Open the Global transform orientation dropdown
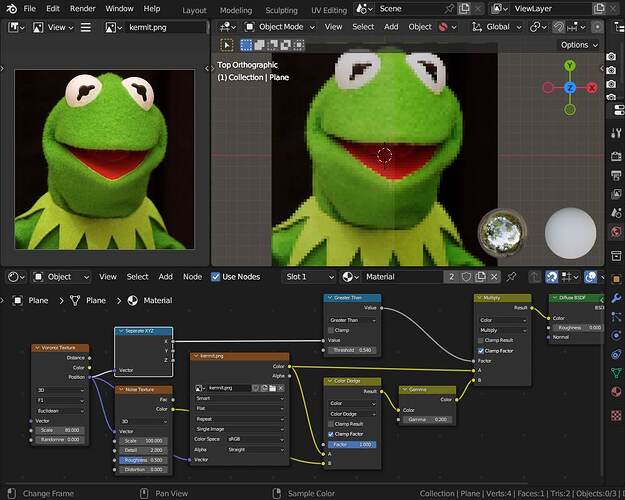This screenshot has width=625, height=500. 497,27
